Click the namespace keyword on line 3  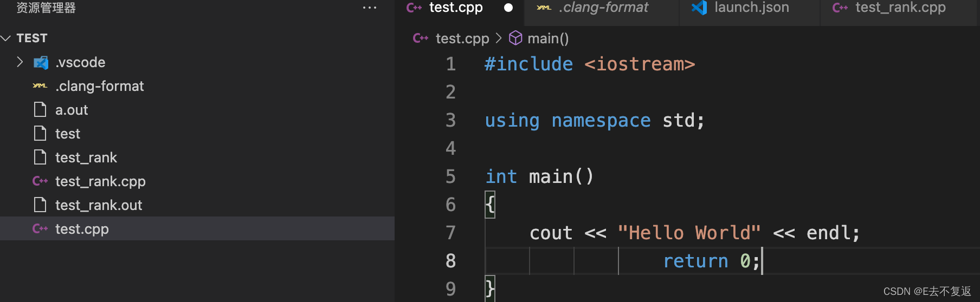click(x=601, y=121)
